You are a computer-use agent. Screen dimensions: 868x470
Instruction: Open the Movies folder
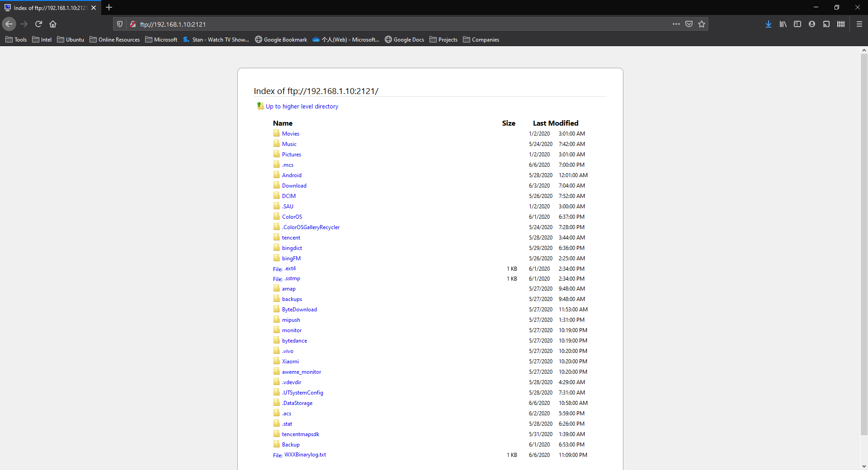[x=291, y=134]
